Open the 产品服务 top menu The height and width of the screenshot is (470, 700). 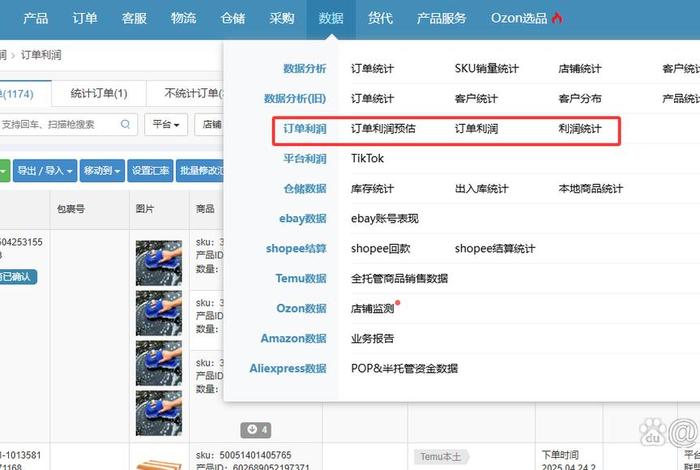(x=441, y=18)
